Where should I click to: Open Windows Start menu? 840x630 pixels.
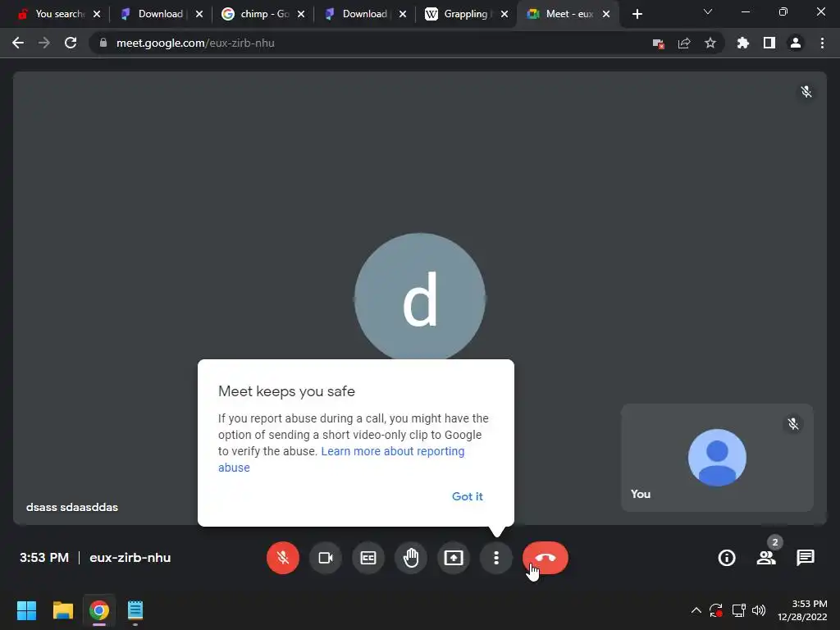click(x=27, y=610)
